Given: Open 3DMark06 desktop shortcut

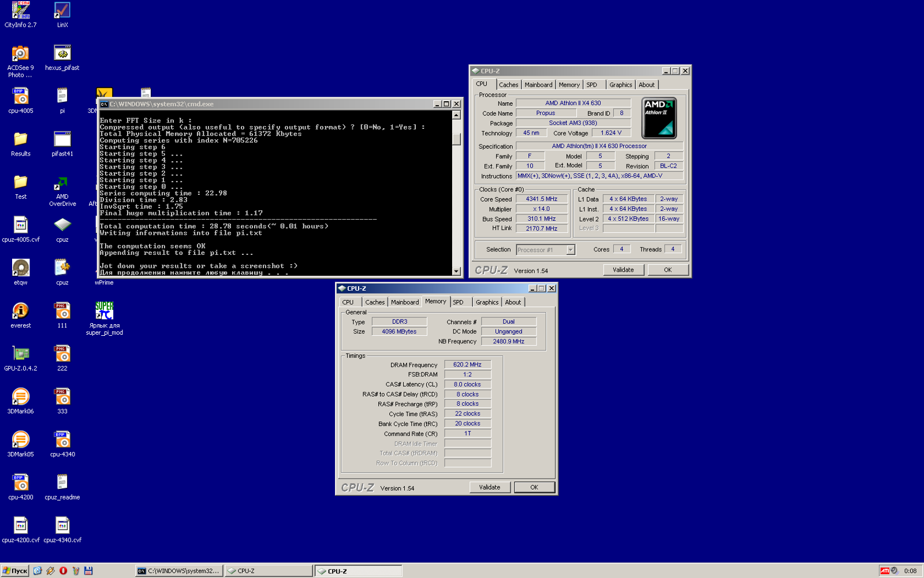Looking at the screenshot, I should tap(21, 401).
